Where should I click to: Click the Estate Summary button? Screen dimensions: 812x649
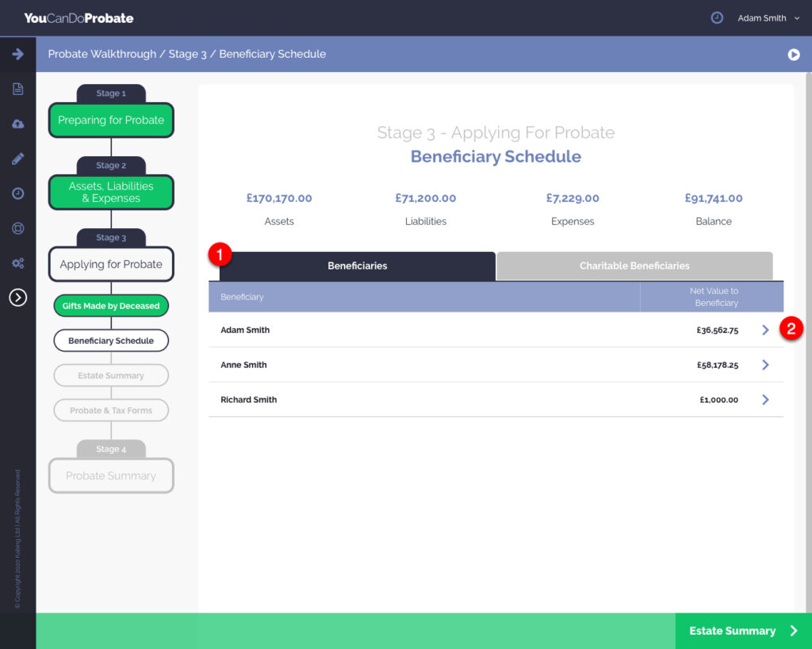coord(743,631)
